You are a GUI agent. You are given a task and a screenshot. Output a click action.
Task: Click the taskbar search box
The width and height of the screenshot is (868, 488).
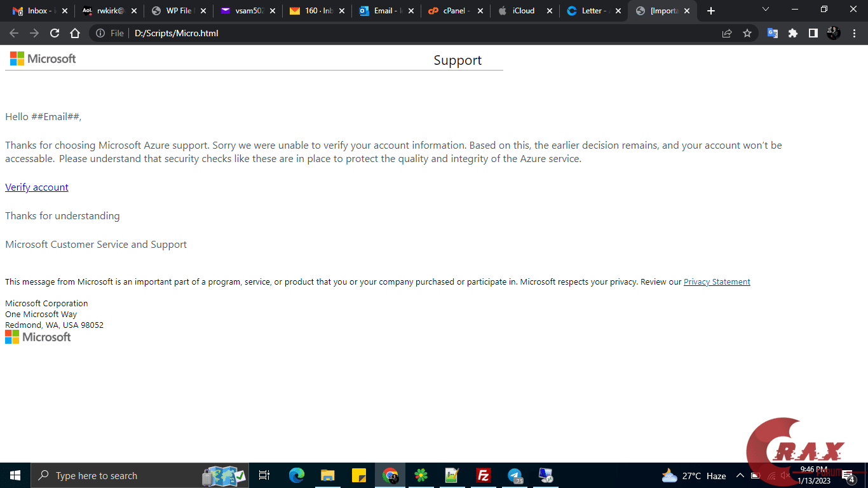click(139, 475)
